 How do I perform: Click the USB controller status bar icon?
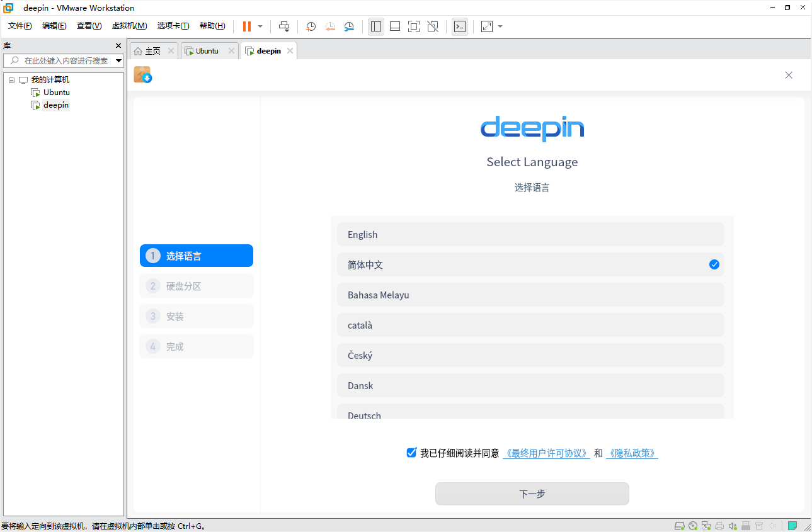(746, 526)
